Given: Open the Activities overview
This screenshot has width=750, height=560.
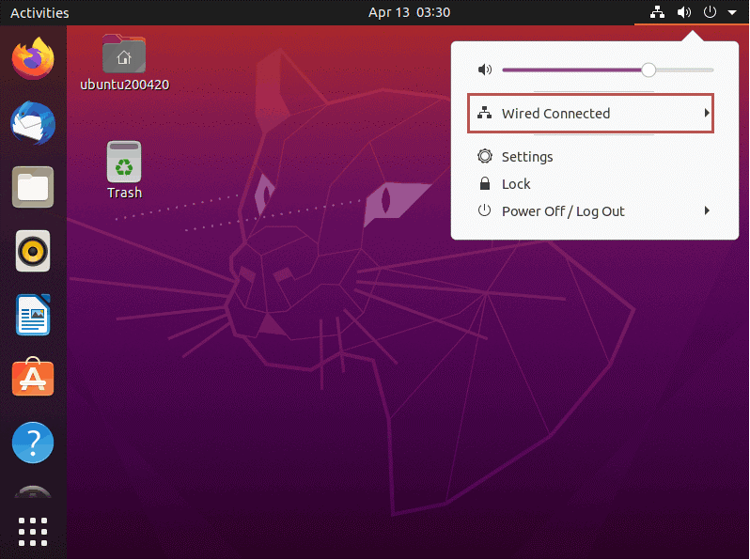Looking at the screenshot, I should click(x=39, y=13).
